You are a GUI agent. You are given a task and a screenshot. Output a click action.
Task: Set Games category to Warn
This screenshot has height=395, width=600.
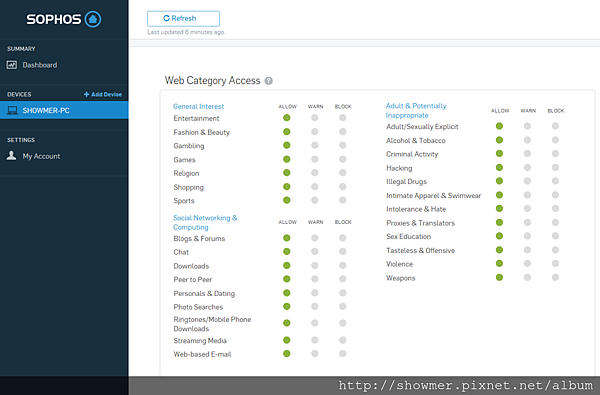tap(315, 159)
